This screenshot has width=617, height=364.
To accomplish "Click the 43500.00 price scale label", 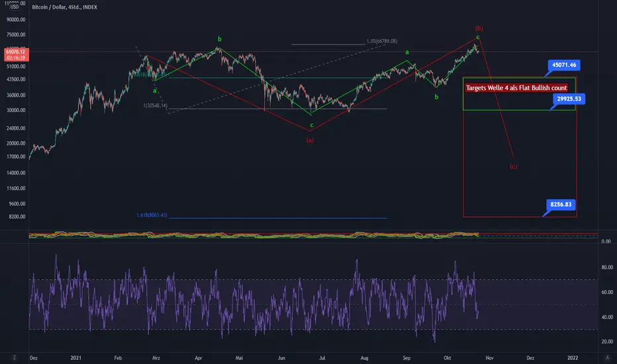I will coord(16,79).
